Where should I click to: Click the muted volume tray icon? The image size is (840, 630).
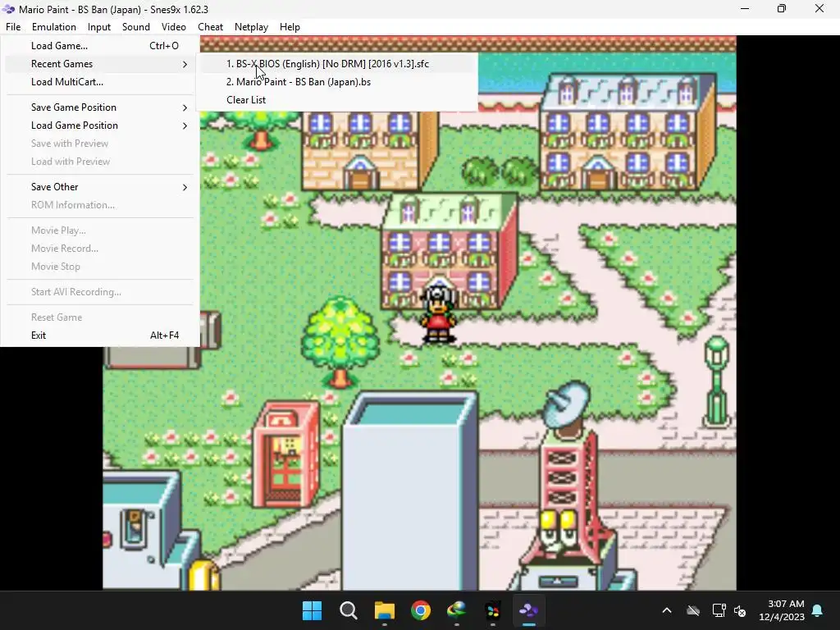pyautogui.click(x=740, y=610)
